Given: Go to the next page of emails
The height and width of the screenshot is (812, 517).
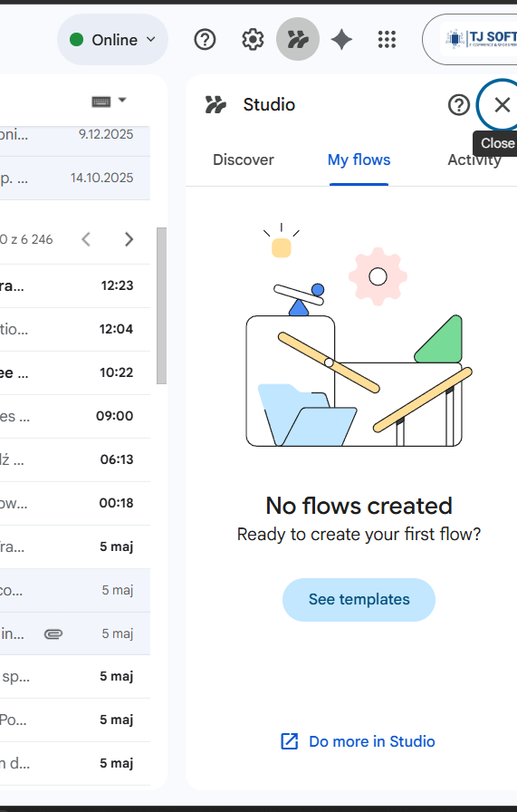Looking at the screenshot, I should tap(129, 239).
